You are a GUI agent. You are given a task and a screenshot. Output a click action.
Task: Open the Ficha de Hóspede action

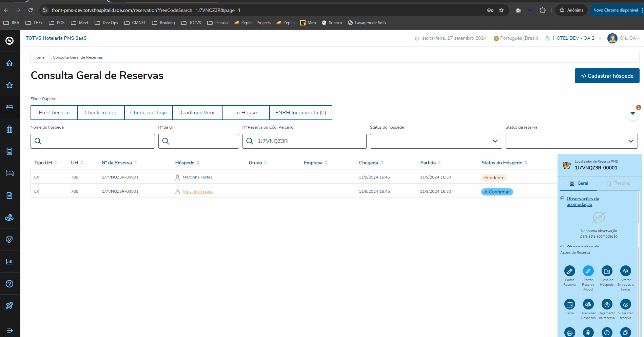[607, 271]
